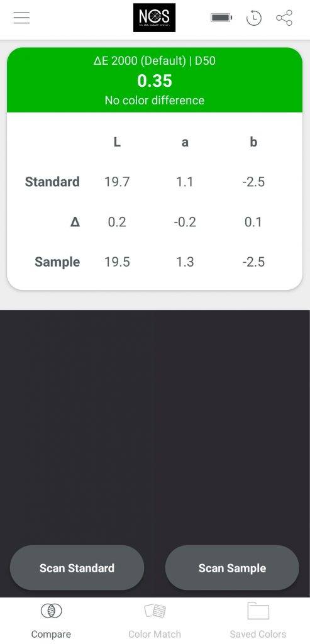Click the Scan Standard button
The width and height of the screenshot is (310, 644).
tap(77, 568)
